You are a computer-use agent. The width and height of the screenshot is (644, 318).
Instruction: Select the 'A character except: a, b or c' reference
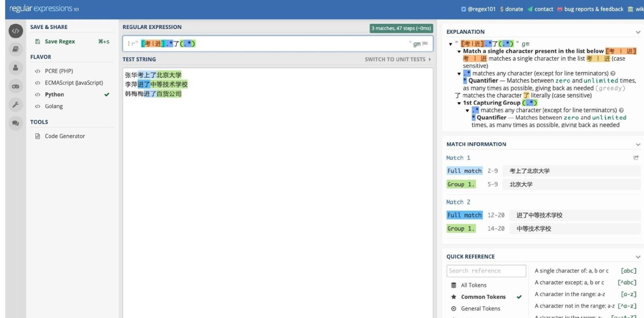point(586,283)
